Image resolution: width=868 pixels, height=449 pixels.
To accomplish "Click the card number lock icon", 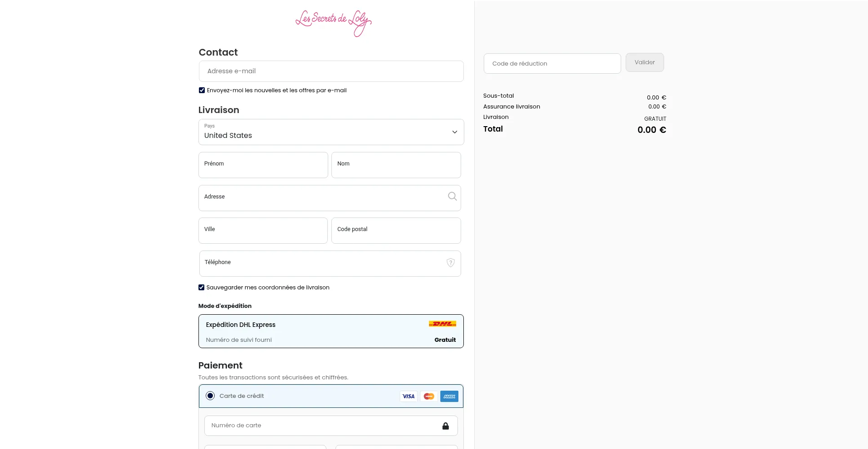I will [x=446, y=426].
